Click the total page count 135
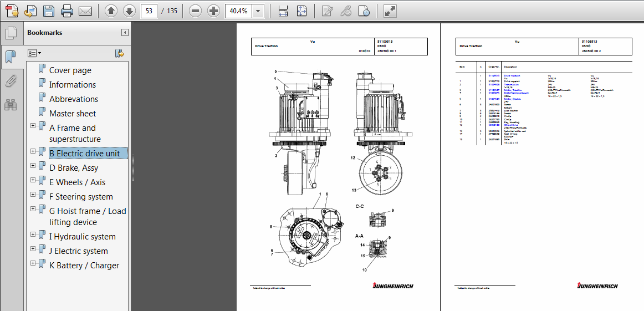Image resolution: width=644 pixels, height=311 pixels. coord(172,11)
